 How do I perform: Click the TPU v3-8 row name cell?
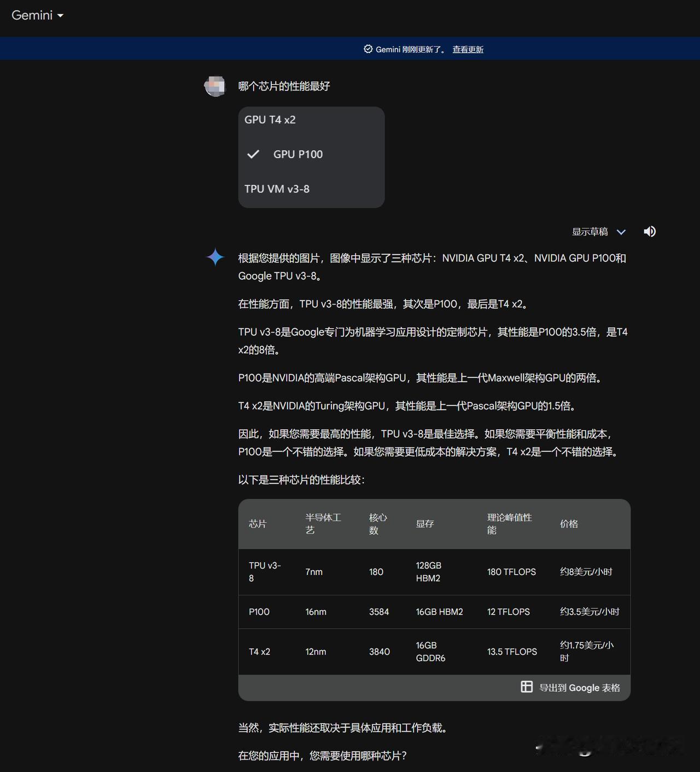(x=265, y=572)
